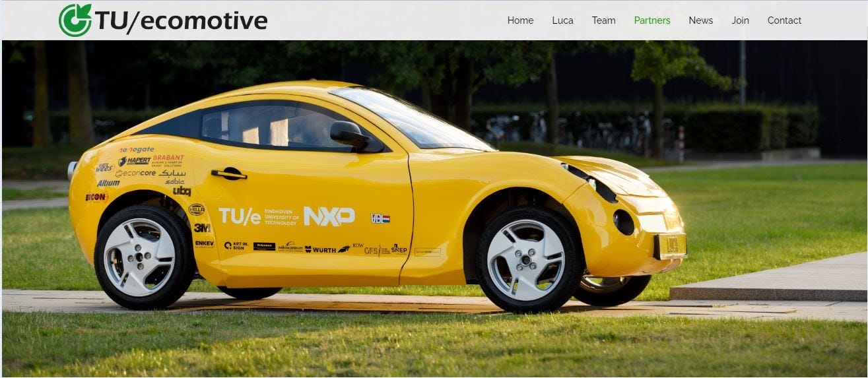Open the Home page
This screenshot has width=868, height=378.
point(520,20)
